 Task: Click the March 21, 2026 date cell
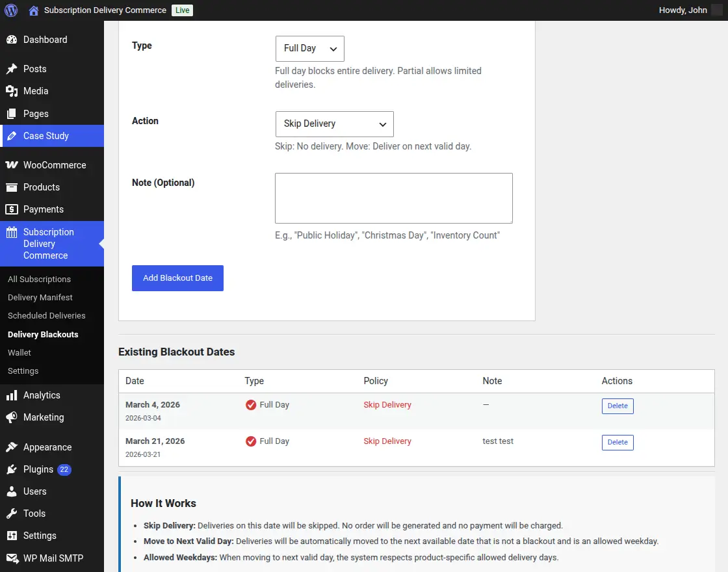[x=155, y=441]
